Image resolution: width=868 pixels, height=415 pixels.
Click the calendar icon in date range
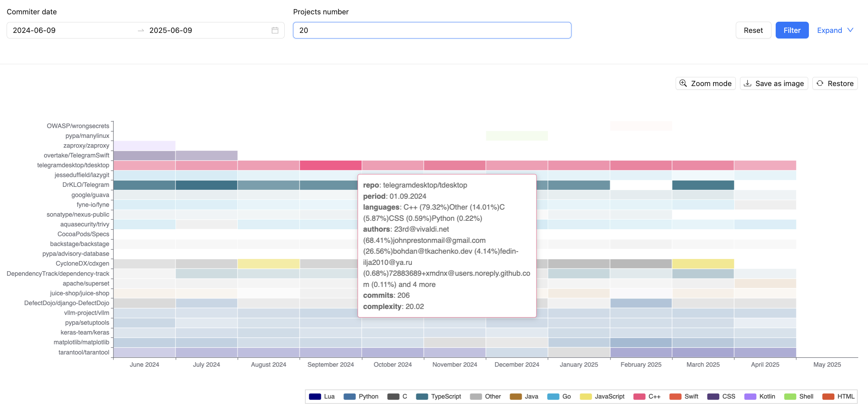click(x=275, y=30)
